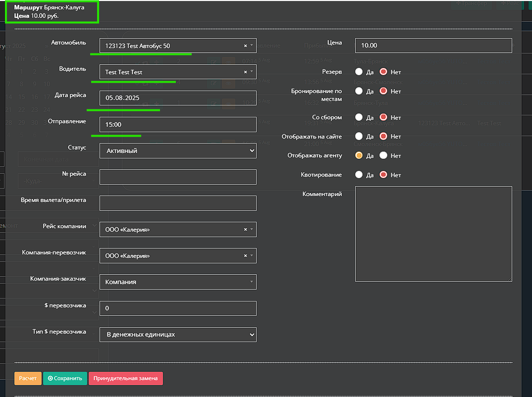Image resolution: width=532 pixels, height=397 pixels.
Task: Click the Расчет button
Action: pos(28,378)
